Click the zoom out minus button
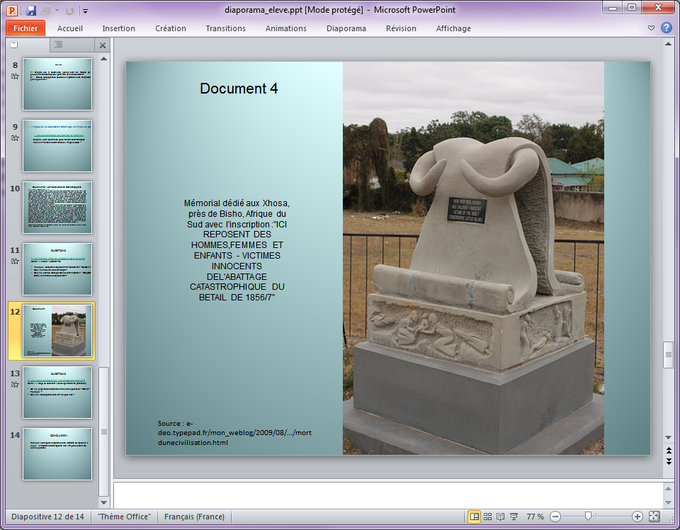This screenshot has width=680, height=530. (x=555, y=517)
